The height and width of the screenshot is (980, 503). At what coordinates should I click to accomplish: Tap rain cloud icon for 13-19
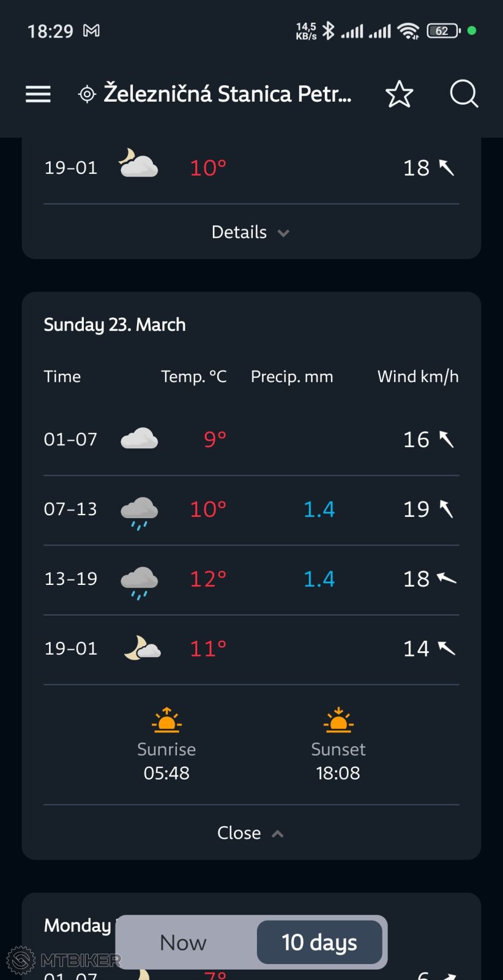point(139,581)
